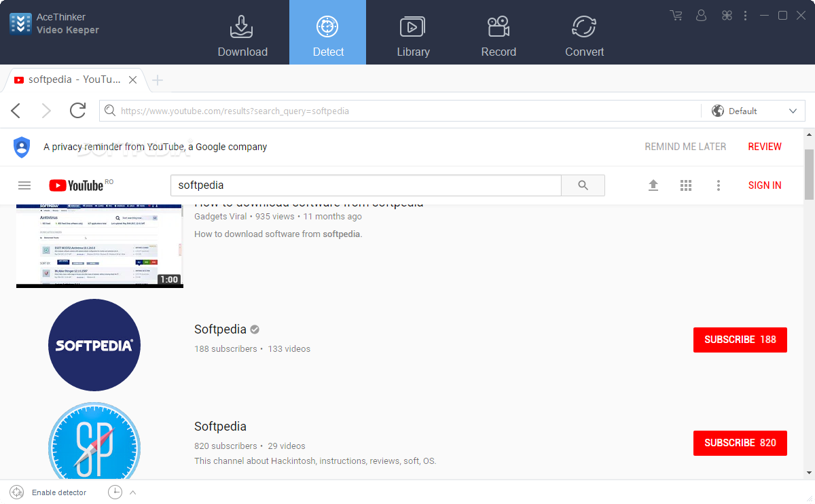Click the globe icon beside Default
The height and width of the screenshot is (504, 815).
coord(718,111)
